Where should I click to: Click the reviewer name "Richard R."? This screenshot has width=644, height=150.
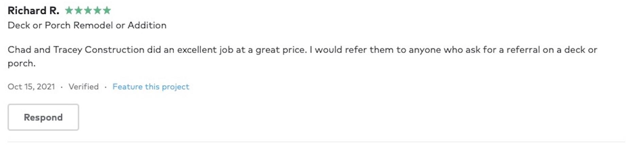click(33, 11)
